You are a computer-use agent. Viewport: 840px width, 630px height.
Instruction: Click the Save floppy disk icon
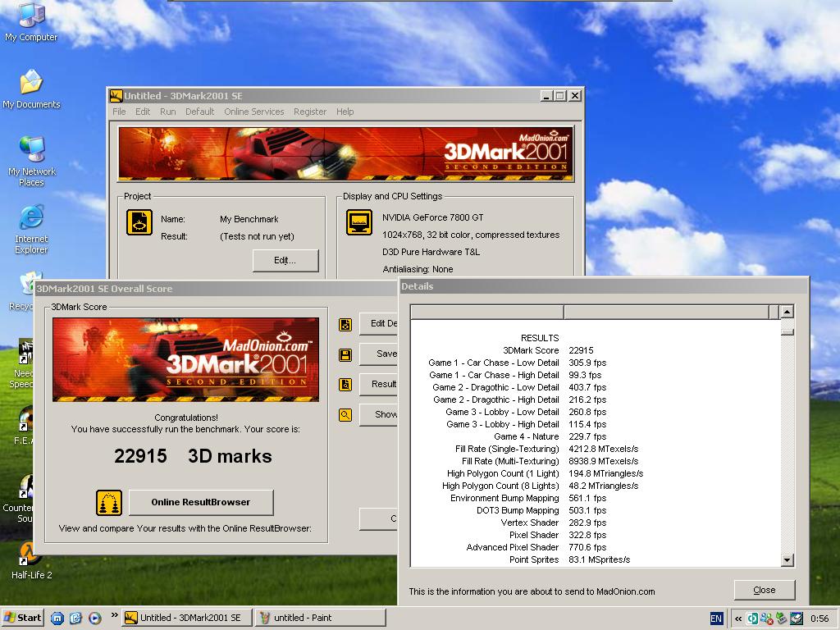(345, 354)
